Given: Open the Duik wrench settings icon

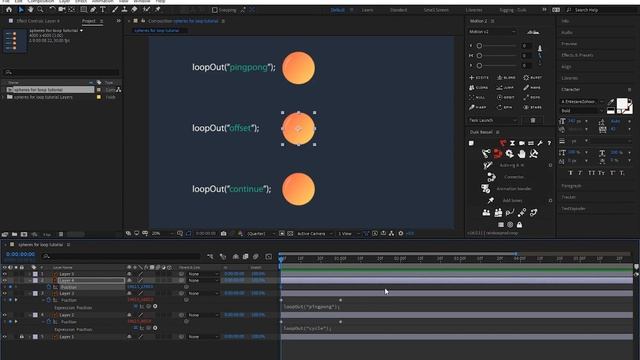Looking at the screenshot, I should click(x=540, y=143).
